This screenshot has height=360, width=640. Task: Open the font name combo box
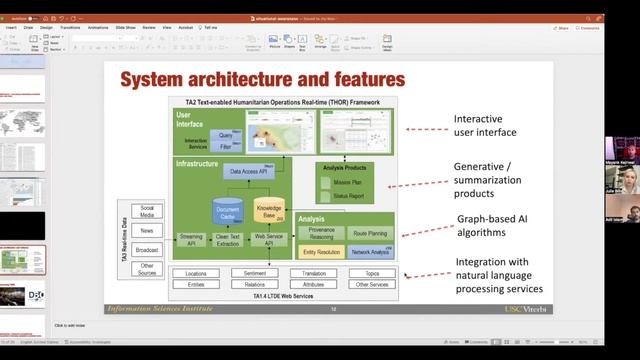click(x=97, y=38)
